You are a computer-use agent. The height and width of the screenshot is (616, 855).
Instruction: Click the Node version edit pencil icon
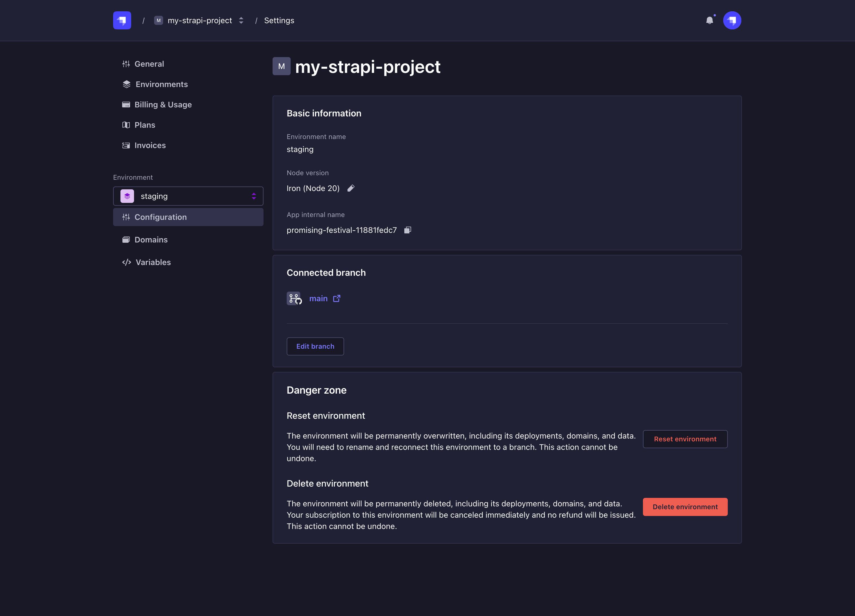(x=351, y=188)
